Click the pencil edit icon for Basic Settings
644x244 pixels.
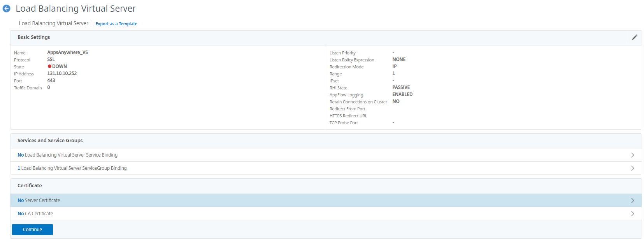[634, 37]
